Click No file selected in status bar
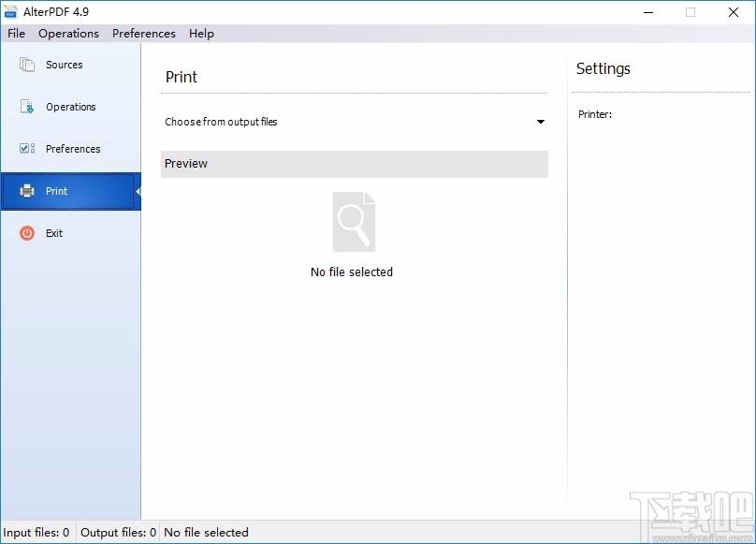Screen dimensions: 756x544 point(207,533)
